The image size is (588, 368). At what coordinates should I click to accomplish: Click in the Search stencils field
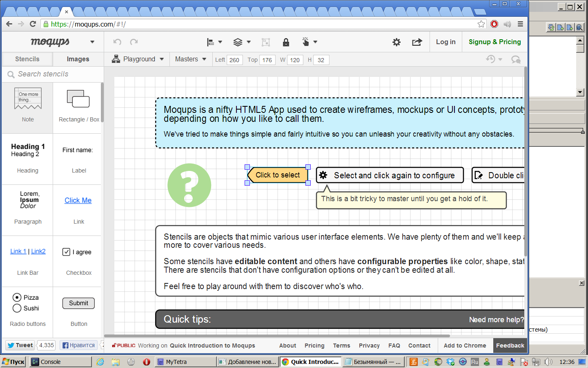[53, 74]
